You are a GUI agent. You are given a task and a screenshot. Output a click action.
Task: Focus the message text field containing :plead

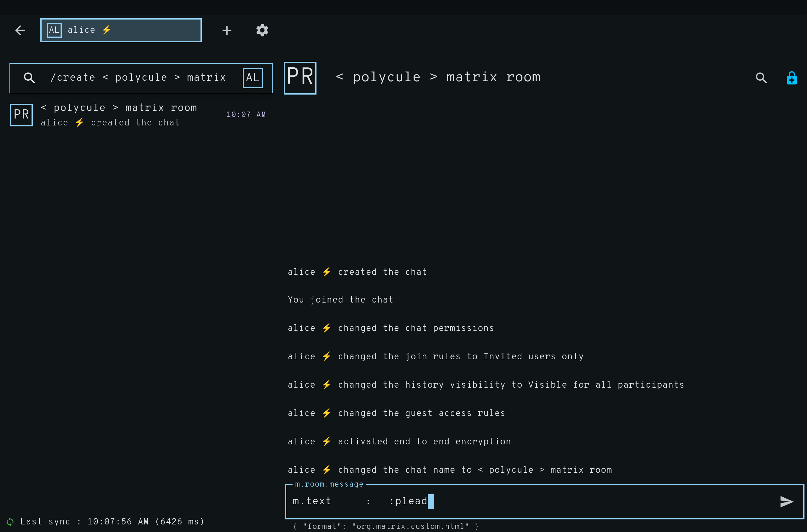(x=577, y=501)
